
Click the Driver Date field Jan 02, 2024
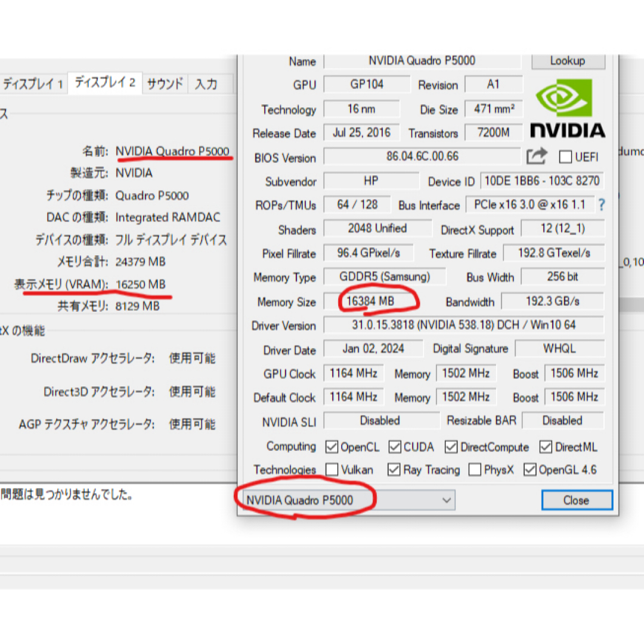[x=373, y=349]
